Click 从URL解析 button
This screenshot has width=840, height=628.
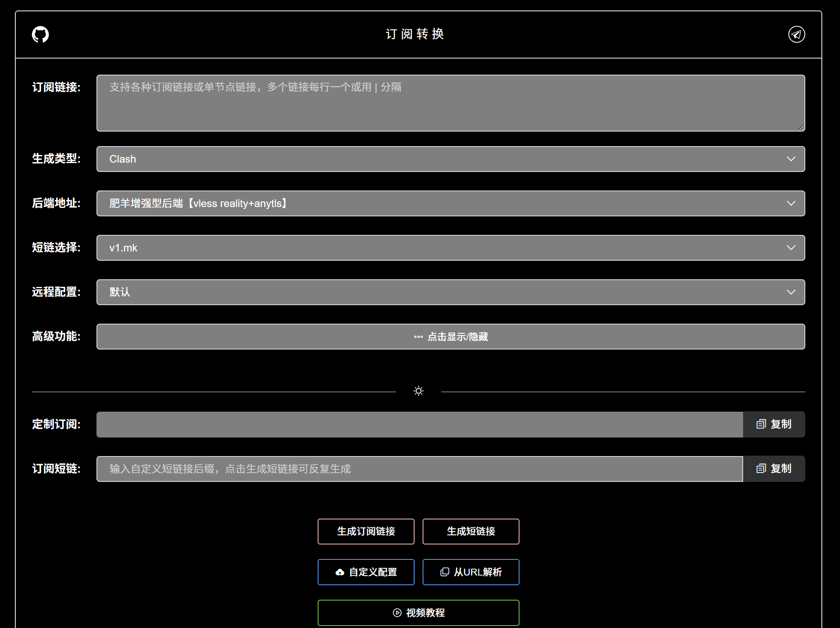[x=471, y=572]
